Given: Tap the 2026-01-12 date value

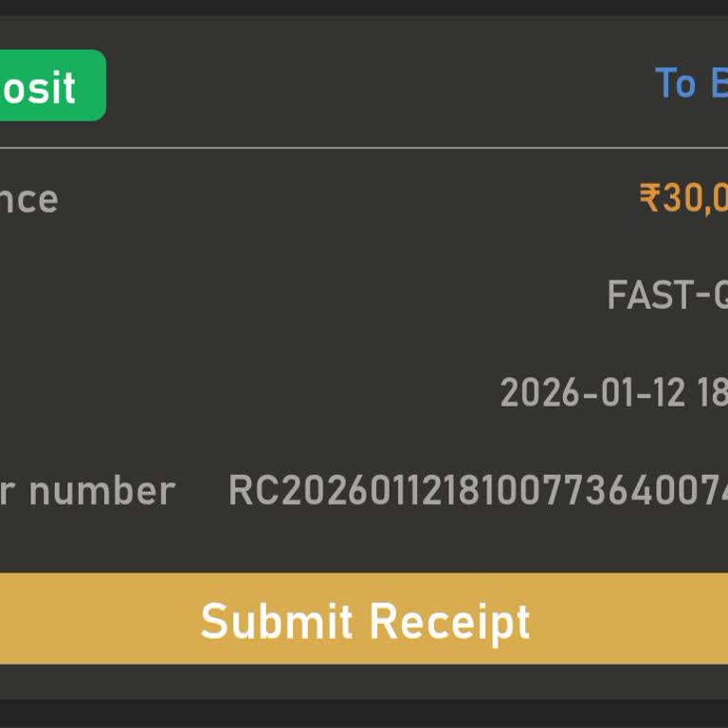Looking at the screenshot, I should point(613,392).
